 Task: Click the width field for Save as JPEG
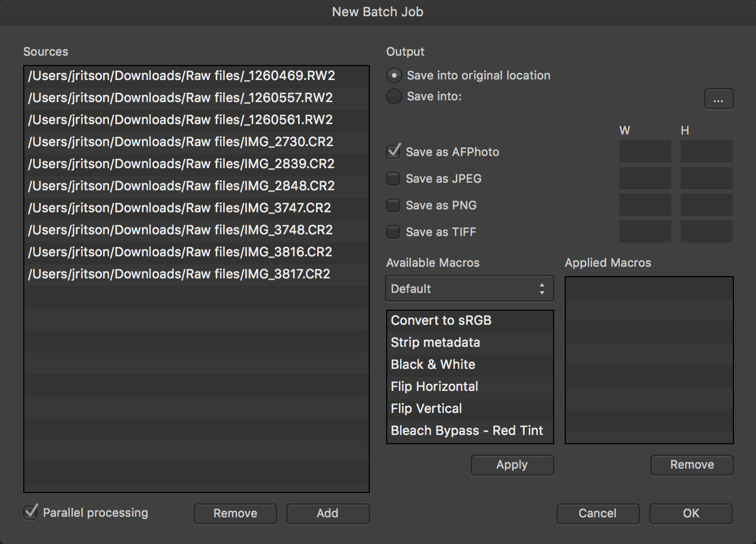pyautogui.click(x=645, y=178)
